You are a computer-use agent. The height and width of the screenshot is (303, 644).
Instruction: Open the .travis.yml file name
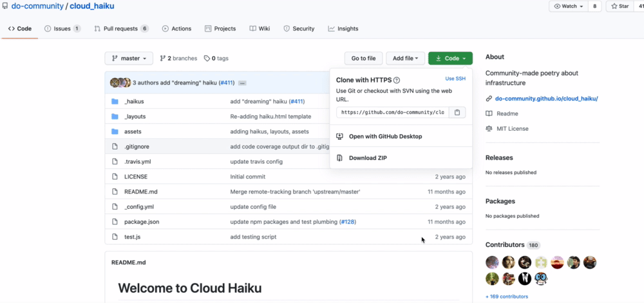pyautogui.click(x=139, y=162)
